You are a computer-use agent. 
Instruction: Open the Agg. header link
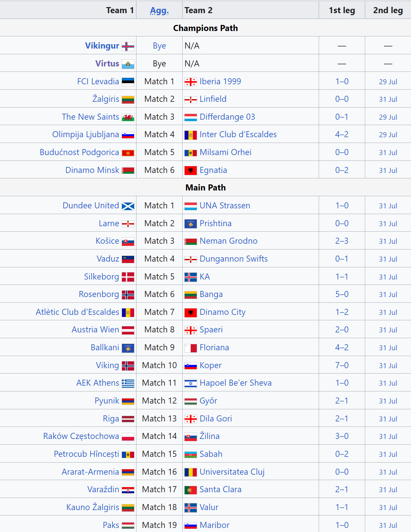(x=159, y=10)
